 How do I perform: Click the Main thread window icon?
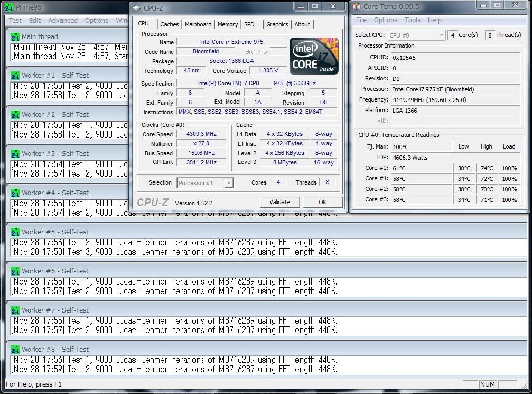pos(15,37)
